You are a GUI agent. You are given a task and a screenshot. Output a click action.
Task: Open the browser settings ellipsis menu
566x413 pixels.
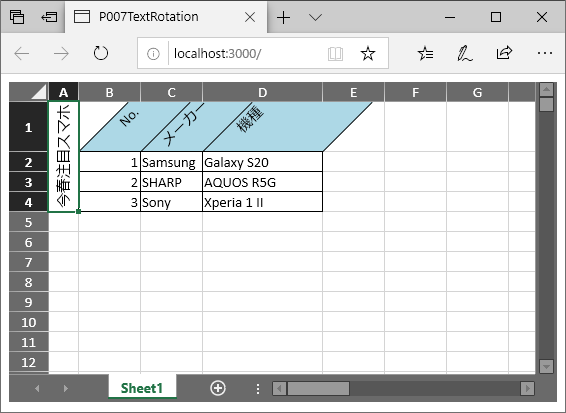(545, 53)
